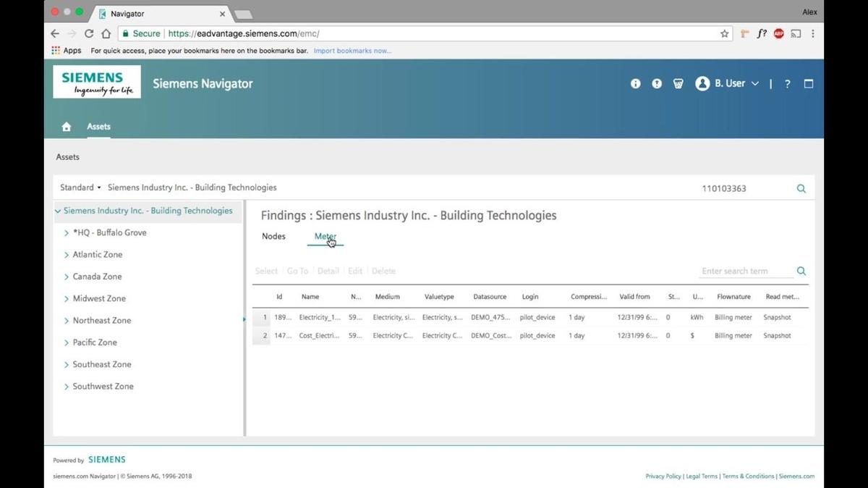Screen dimensions: 868x488
Task: Open the basket icon in header
Action: click(678, 84)
